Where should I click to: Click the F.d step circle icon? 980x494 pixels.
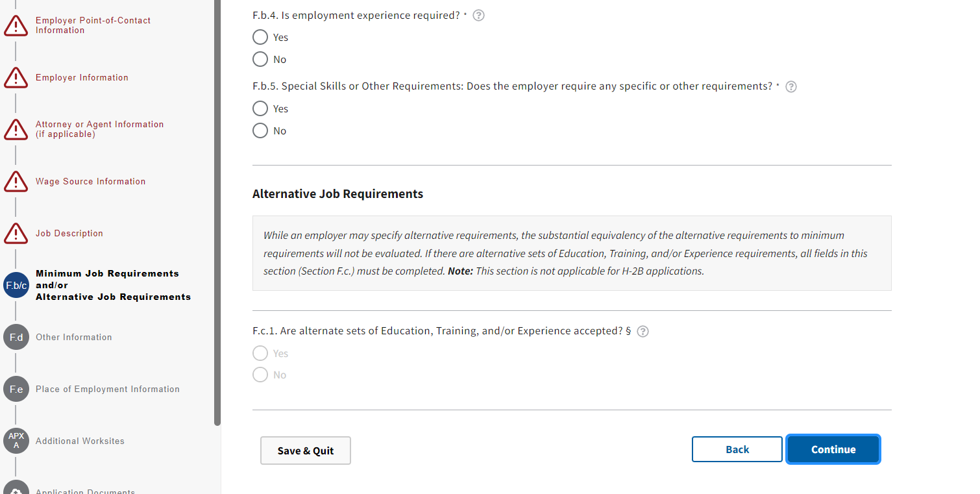click(x=16, y=338)
